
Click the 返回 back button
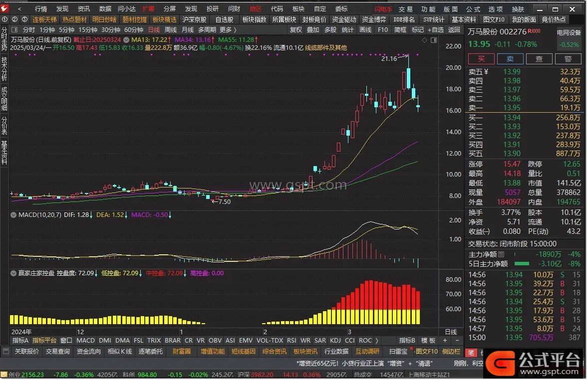point(454,29)
